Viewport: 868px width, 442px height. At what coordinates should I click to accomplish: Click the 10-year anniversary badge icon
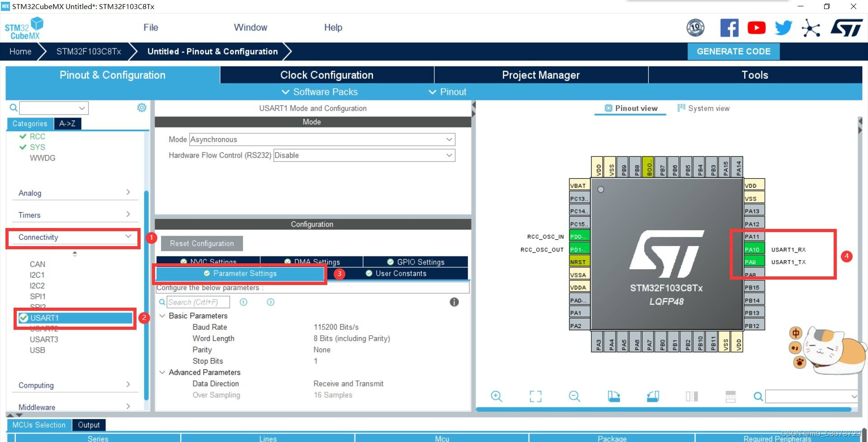tap(695, 28)
